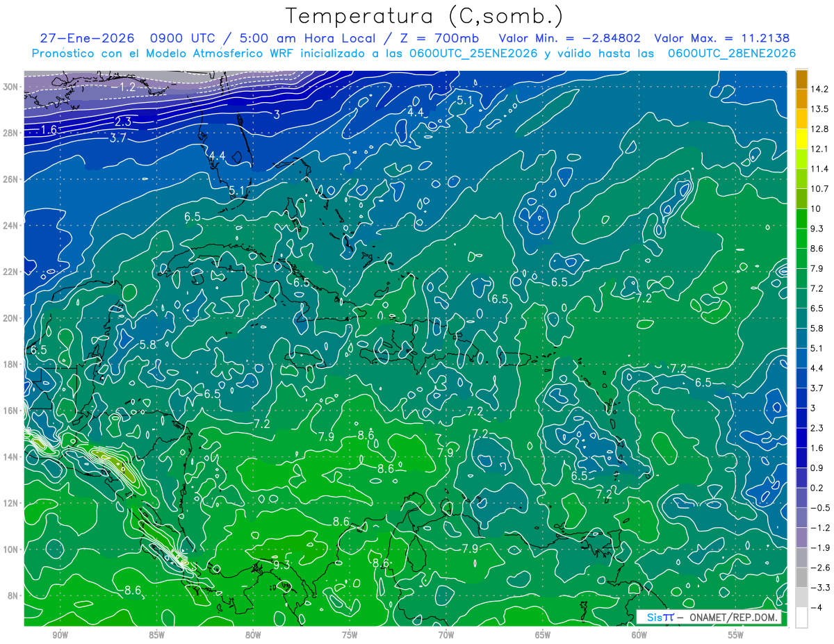Click the '70W' longitude axis label
The image size is (834, 644).
pos(446,635)
